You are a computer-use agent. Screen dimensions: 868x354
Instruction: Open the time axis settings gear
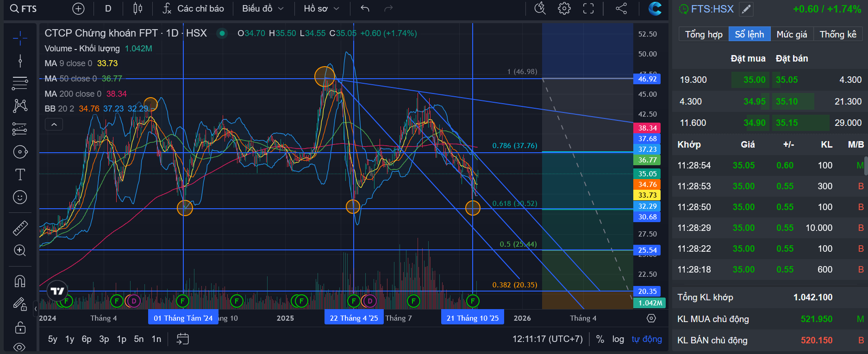[x=651, y=318]
